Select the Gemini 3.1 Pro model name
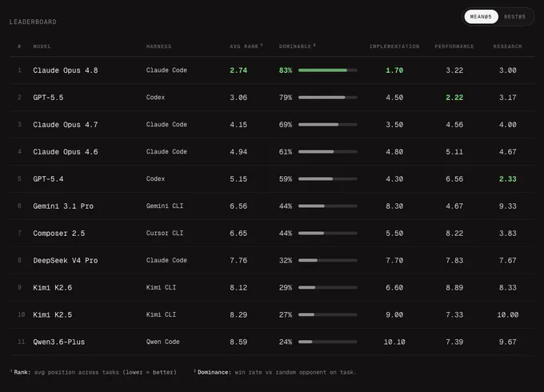Viewport: 544px width, 392px height. 63,206
